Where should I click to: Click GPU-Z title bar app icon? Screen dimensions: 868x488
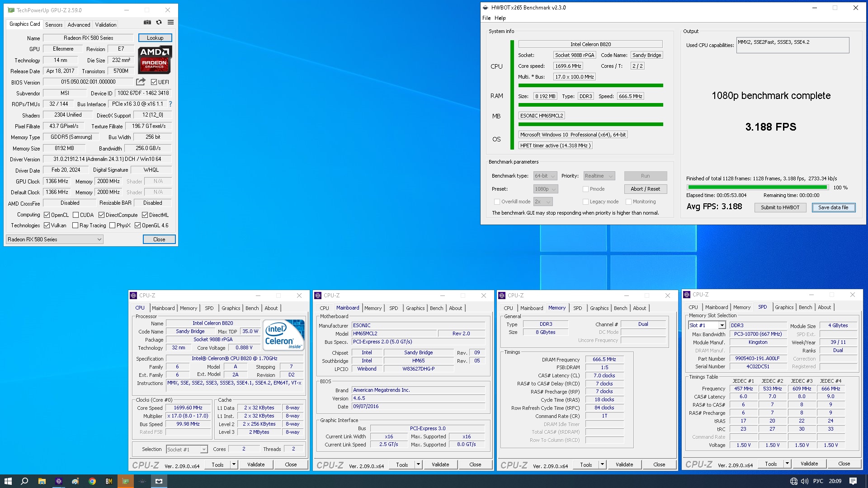coord(11,10)
